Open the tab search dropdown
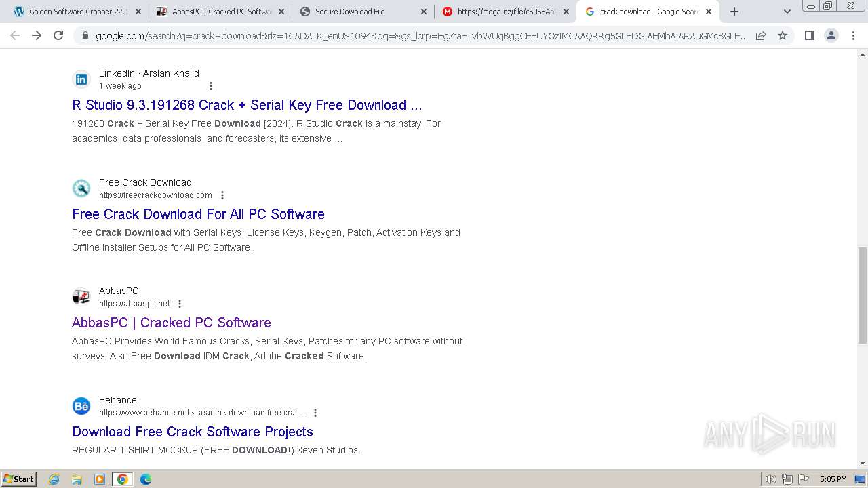Image resolution: width=868 pixels, height=488 pixels. click(787, 12)
